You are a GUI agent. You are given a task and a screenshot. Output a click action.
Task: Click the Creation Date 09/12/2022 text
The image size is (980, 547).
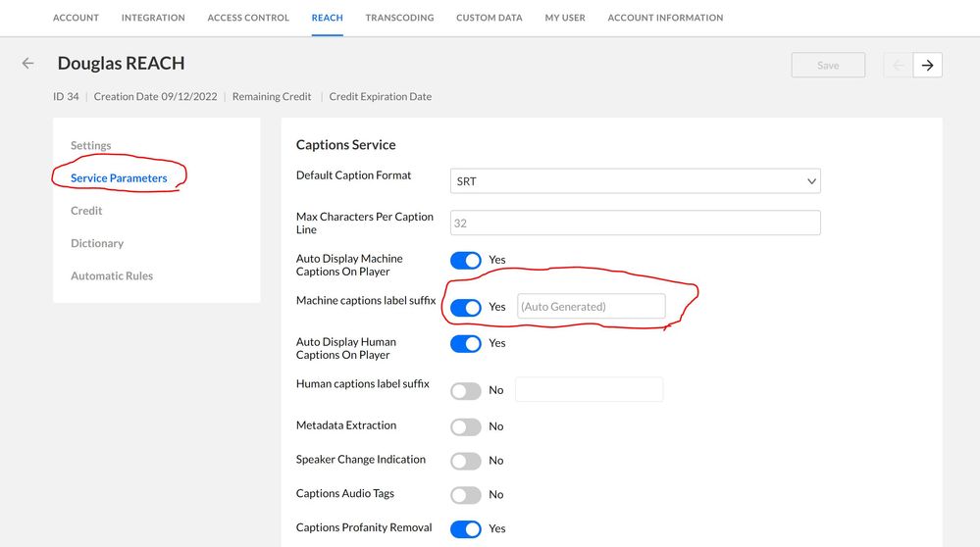[x=156, y=97]
